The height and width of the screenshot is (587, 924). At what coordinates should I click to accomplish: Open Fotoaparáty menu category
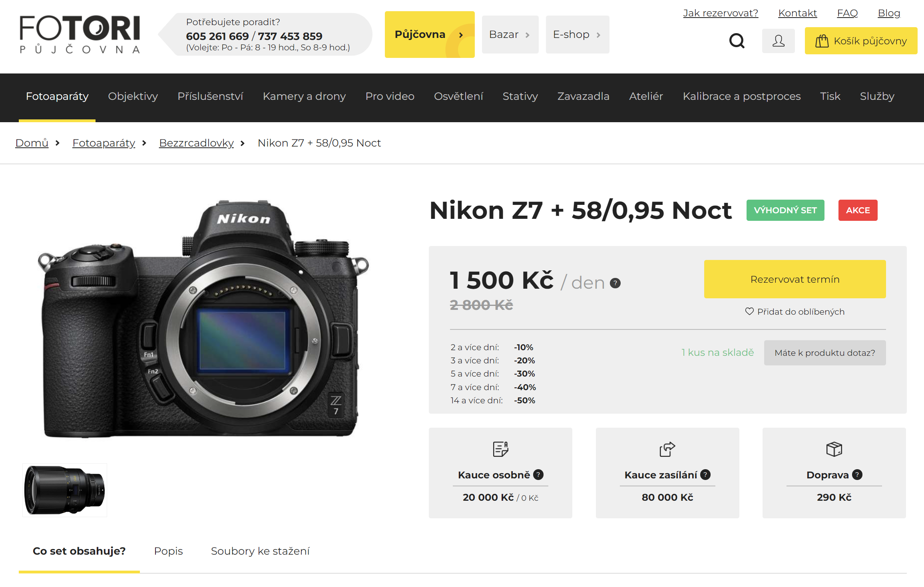(57, 96)
